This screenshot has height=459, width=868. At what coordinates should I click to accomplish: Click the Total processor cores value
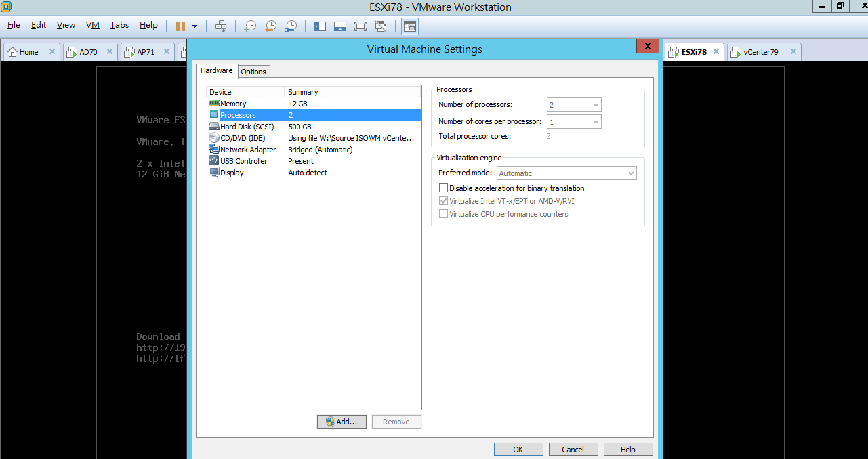548,136
